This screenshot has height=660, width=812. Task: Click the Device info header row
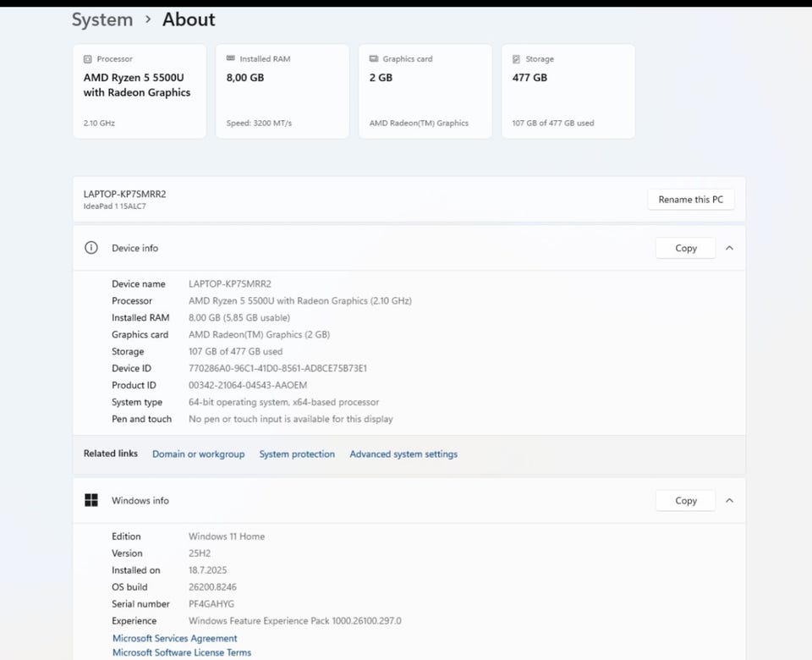pyautogui.click(x=409, y=248)
